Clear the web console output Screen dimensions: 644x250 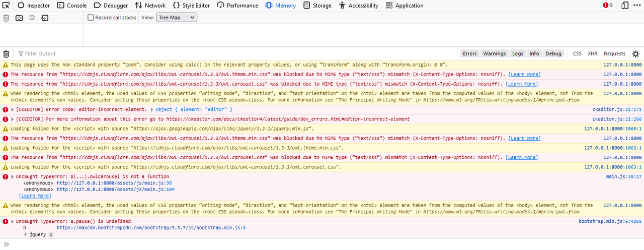coord(6,53)
